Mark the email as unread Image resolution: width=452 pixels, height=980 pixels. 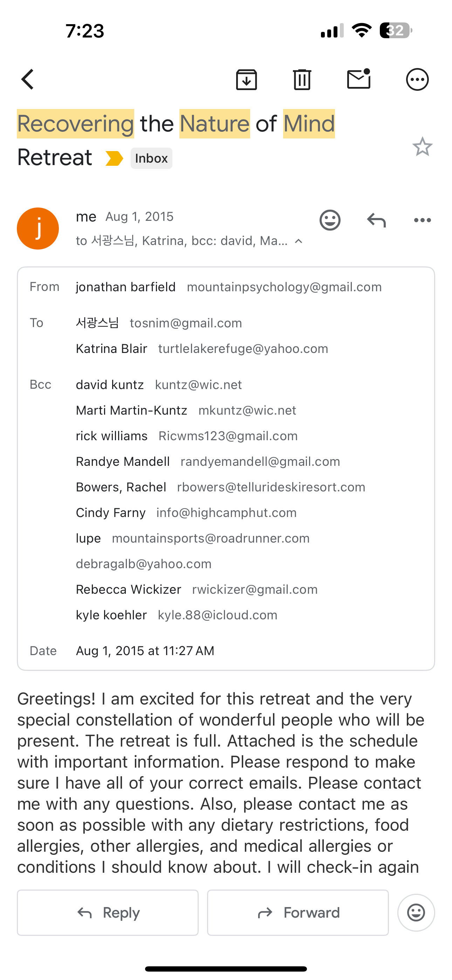[359, 79]
